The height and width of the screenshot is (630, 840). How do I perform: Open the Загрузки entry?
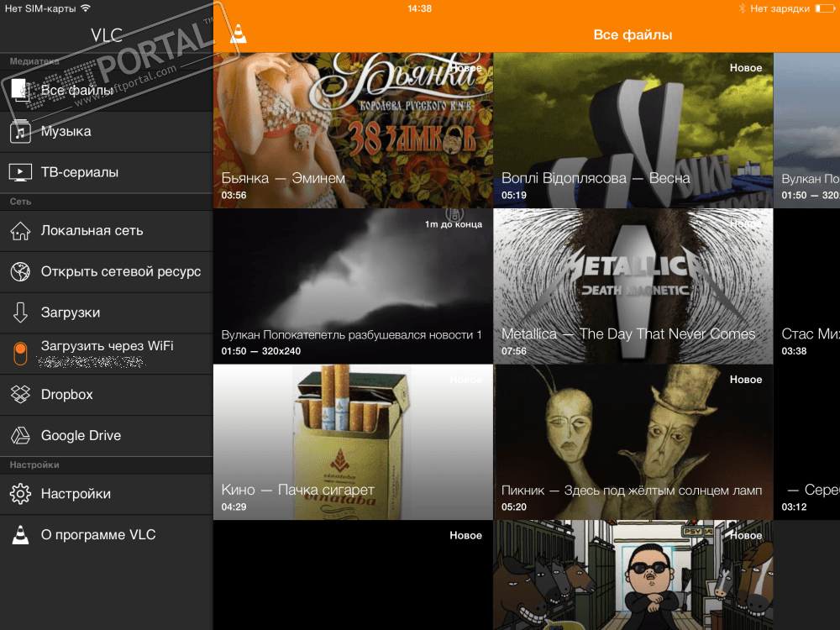coord(107,312)
